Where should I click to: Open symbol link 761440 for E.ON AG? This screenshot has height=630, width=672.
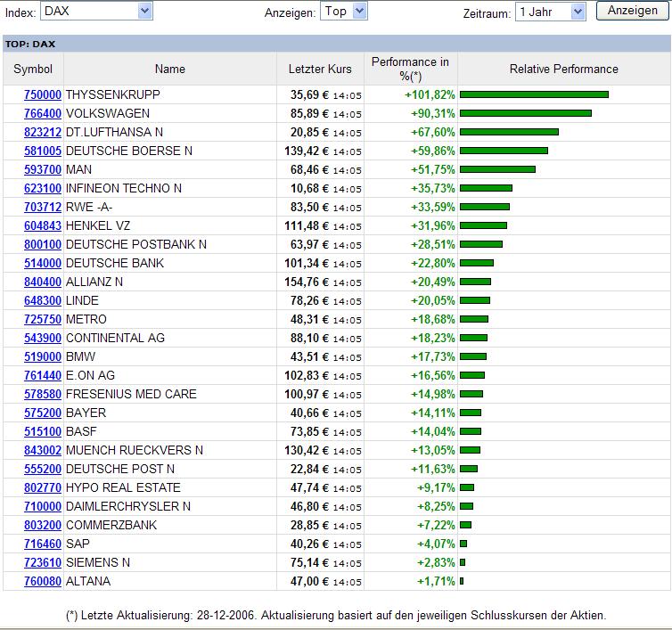pyautogui.click(x=43, y=375)
